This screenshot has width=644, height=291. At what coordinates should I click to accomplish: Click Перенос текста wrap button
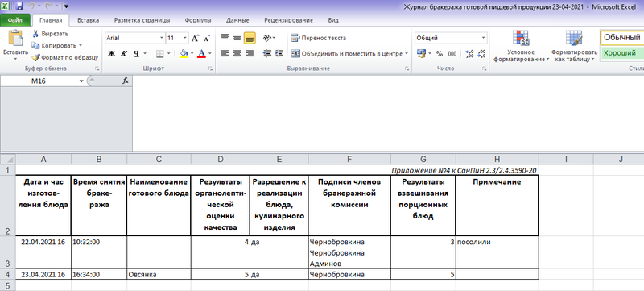coord(319,38)
